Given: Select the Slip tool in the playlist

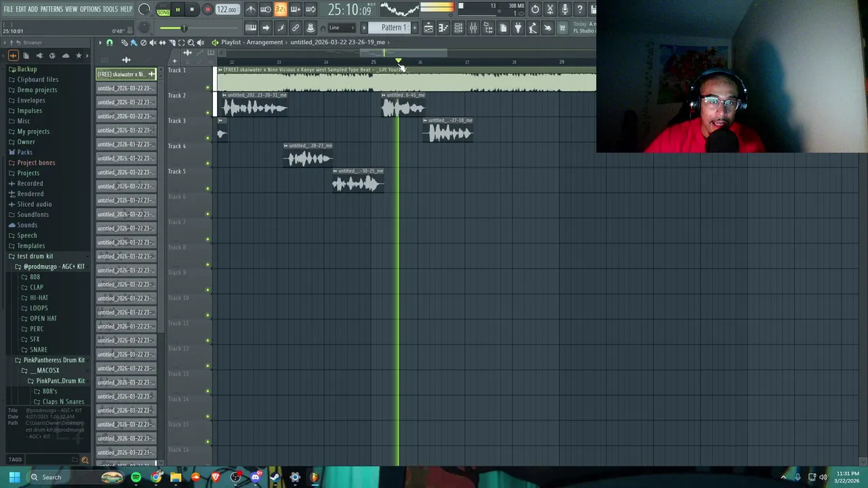Looking at the screenshot, I should point(162,43).
